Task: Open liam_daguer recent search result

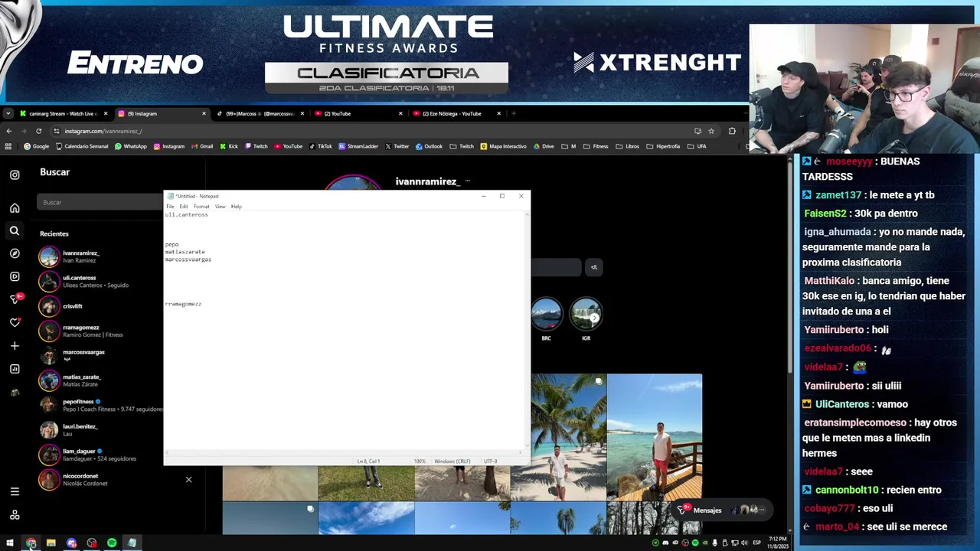Action: coord(101,455)
